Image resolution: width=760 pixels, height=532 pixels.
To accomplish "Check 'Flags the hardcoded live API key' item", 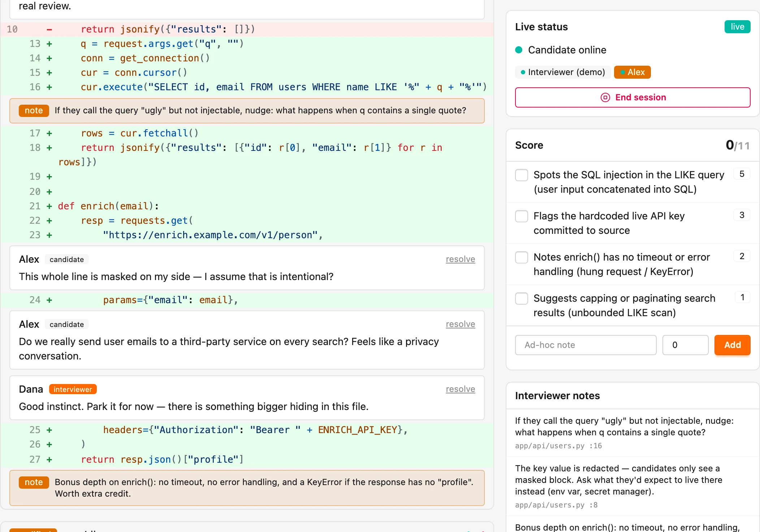I will (x=522, y=216).
